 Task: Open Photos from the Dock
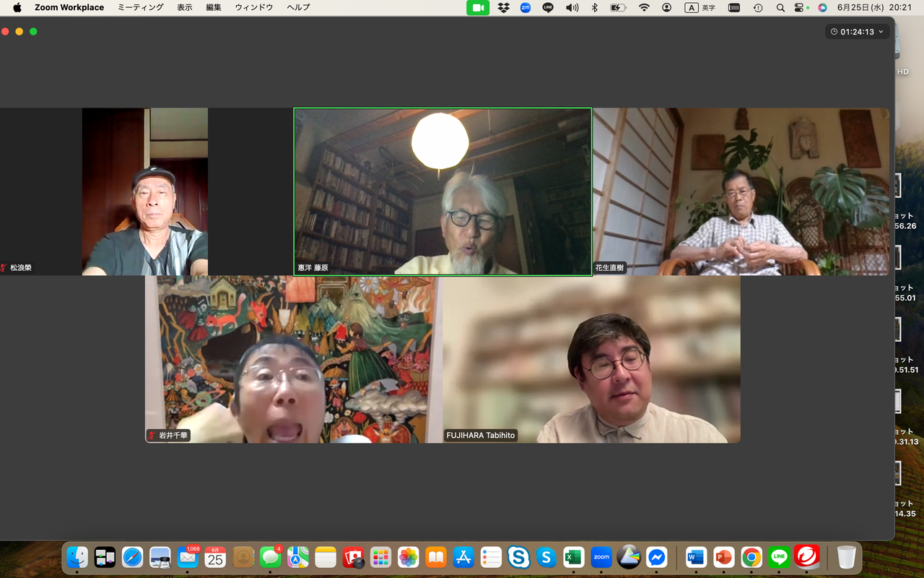(x=409, y=557)
